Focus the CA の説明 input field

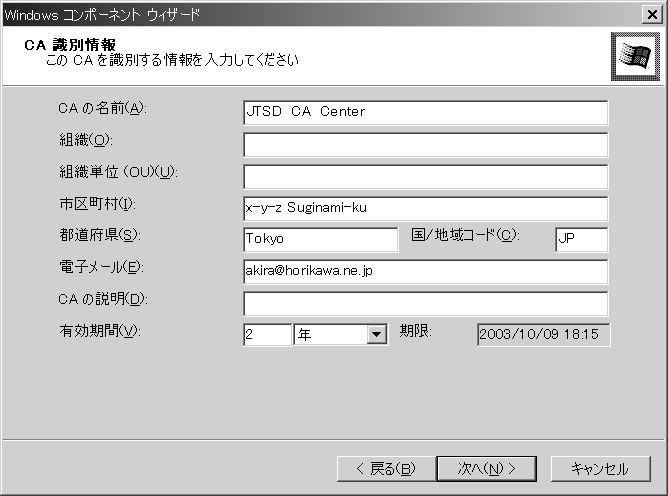point(426,303)
